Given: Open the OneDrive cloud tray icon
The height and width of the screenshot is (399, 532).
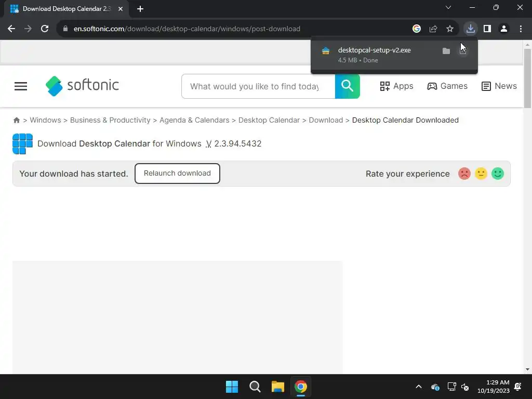Looking at the screenshot, I should tap(435, 387).
